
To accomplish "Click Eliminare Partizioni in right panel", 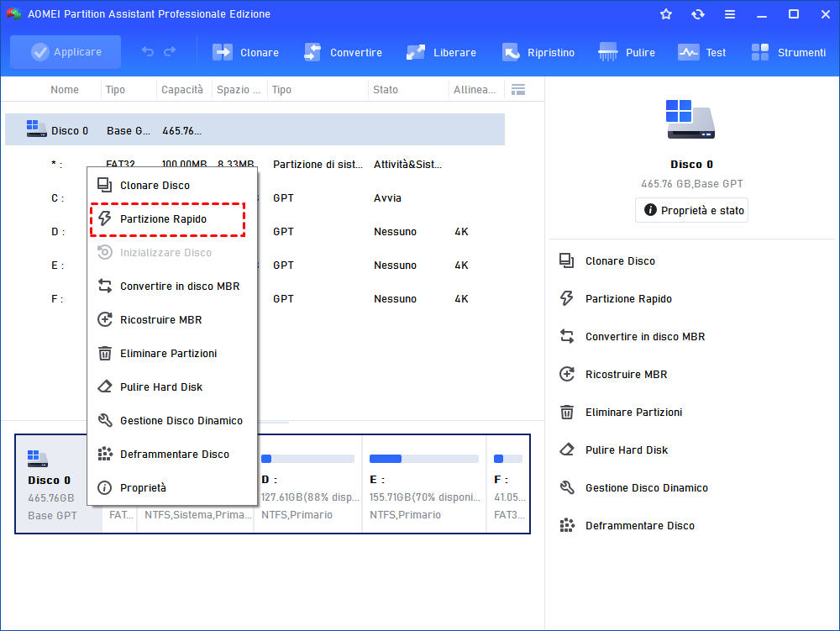I will point(633,412).
